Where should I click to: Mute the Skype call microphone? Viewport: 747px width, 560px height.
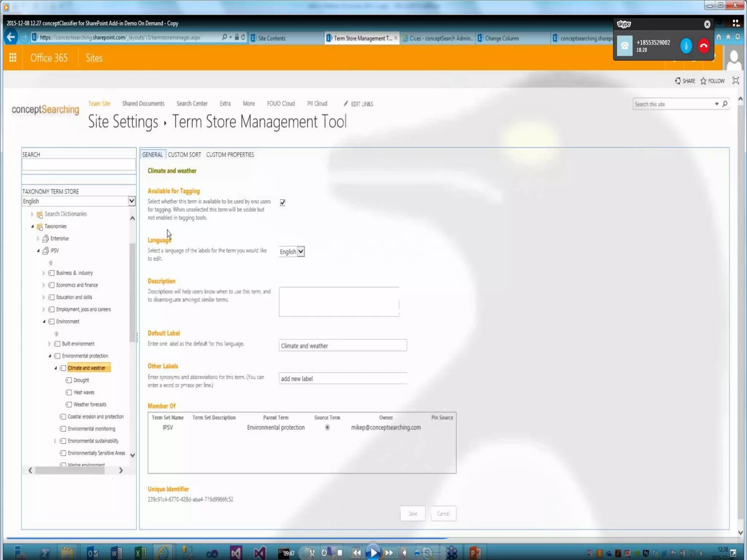coord(686,46)
